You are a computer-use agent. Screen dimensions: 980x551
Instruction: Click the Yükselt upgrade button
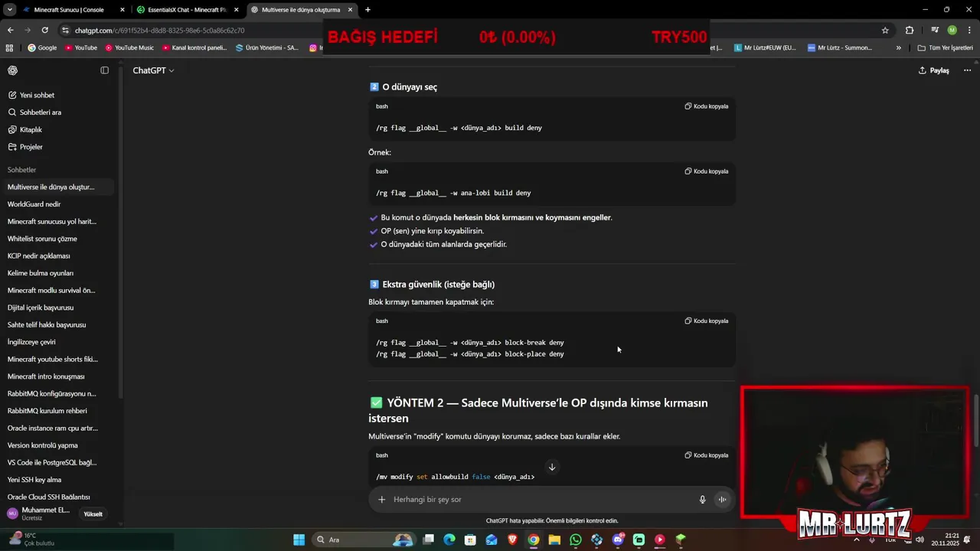click(x=93, y=514)
